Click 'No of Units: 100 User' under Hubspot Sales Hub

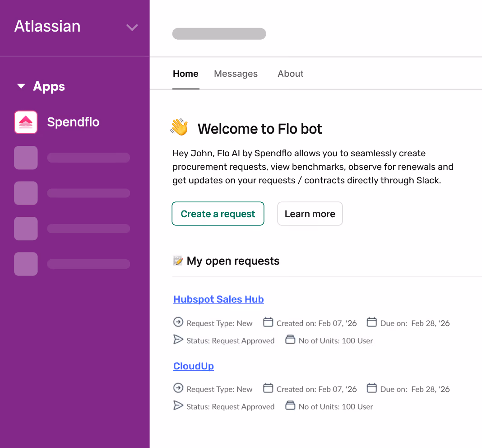336,341
